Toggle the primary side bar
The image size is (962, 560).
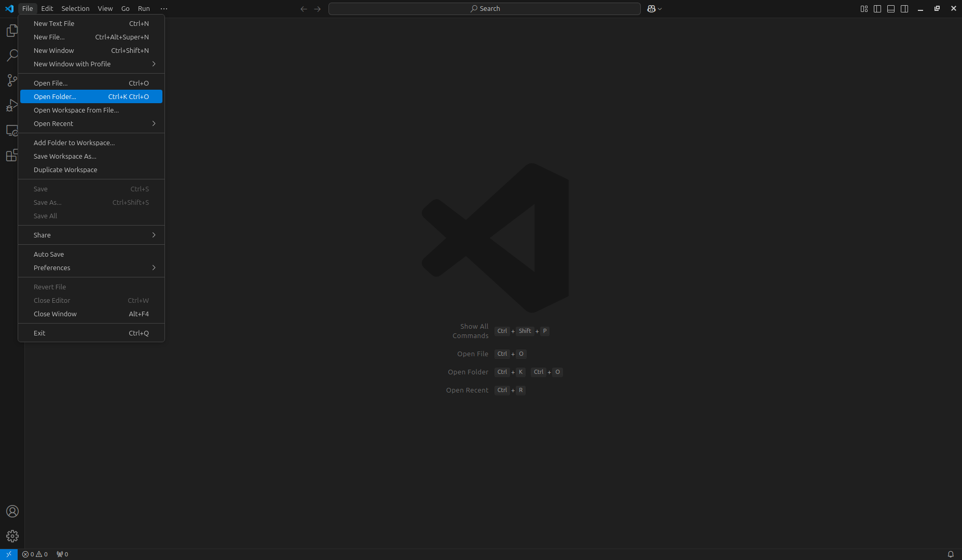point(877,9)
